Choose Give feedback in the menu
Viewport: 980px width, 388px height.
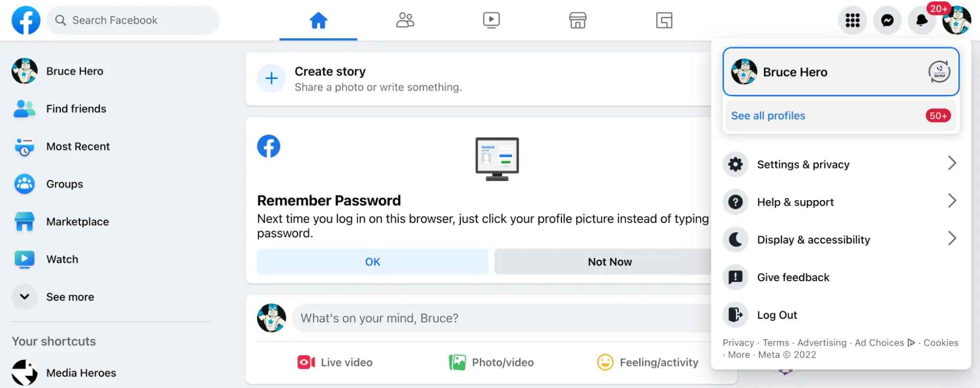pos(841,277)
